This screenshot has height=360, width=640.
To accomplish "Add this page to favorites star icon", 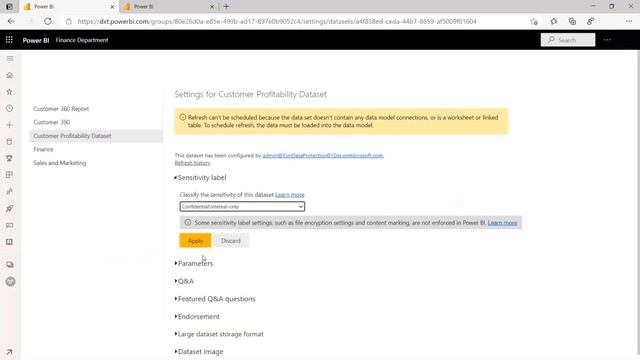I will pyautogui.click(x=533, y=22).
